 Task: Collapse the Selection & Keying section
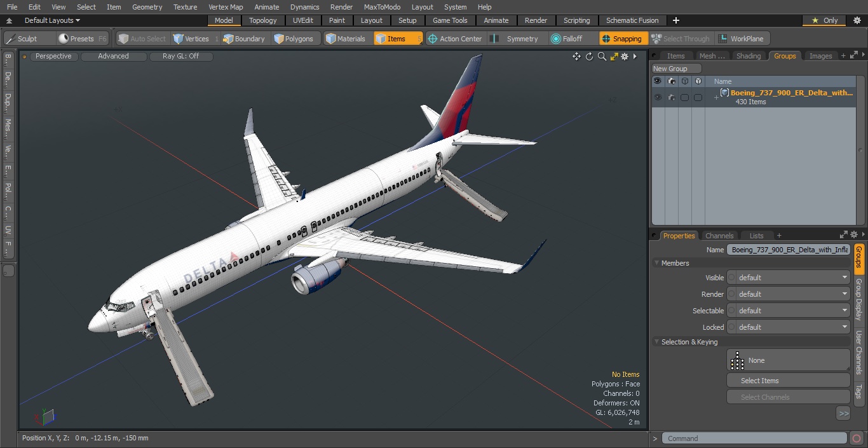click(x=656, y=342)
